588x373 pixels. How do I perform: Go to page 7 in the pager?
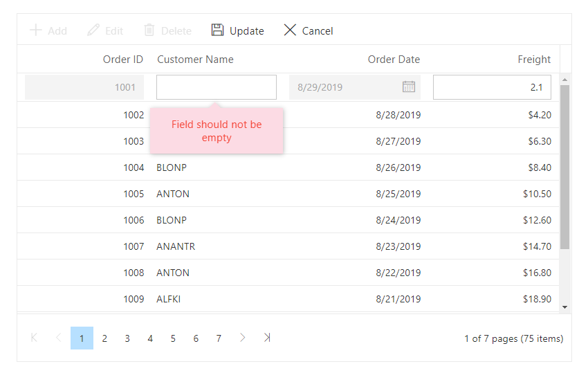(x=219, y=338)
